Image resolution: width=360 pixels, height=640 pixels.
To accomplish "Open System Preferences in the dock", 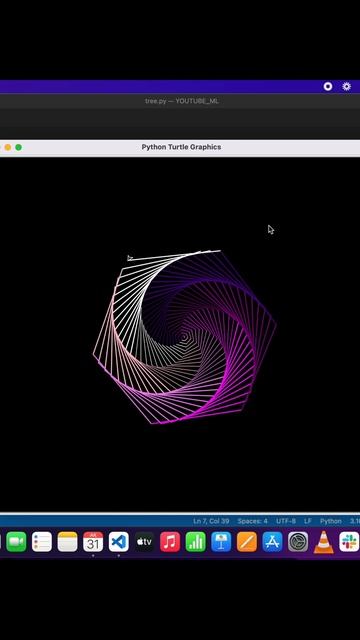I will [x=298, y=542].
